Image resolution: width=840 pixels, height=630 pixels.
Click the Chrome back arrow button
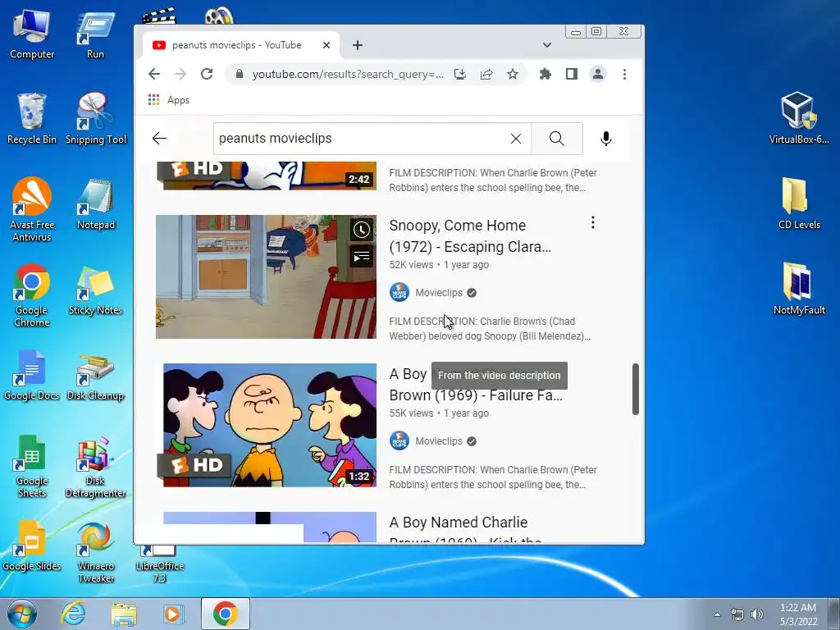pos(154,74)
